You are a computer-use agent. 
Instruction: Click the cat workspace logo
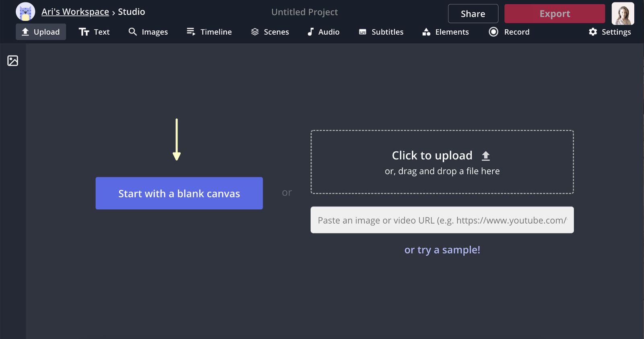click(x=25, y=12)
